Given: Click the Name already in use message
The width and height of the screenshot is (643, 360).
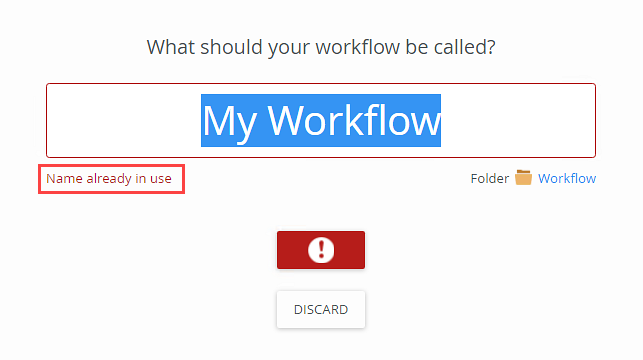Looking at the screenshot, I should coord(109,179).
